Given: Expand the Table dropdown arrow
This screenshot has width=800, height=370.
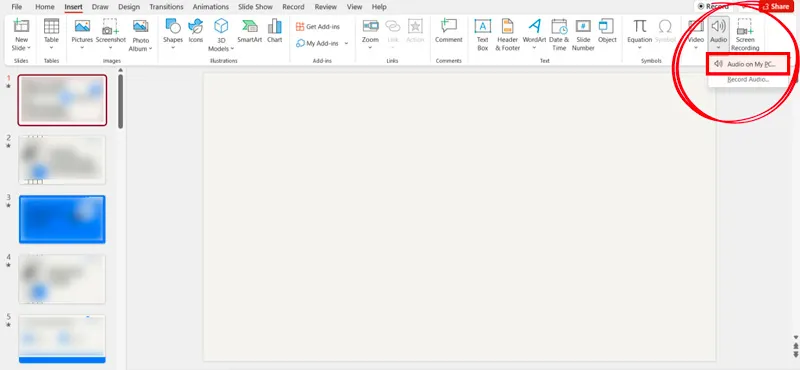Looking at the screenshot, I should click(x=51, y=48).
